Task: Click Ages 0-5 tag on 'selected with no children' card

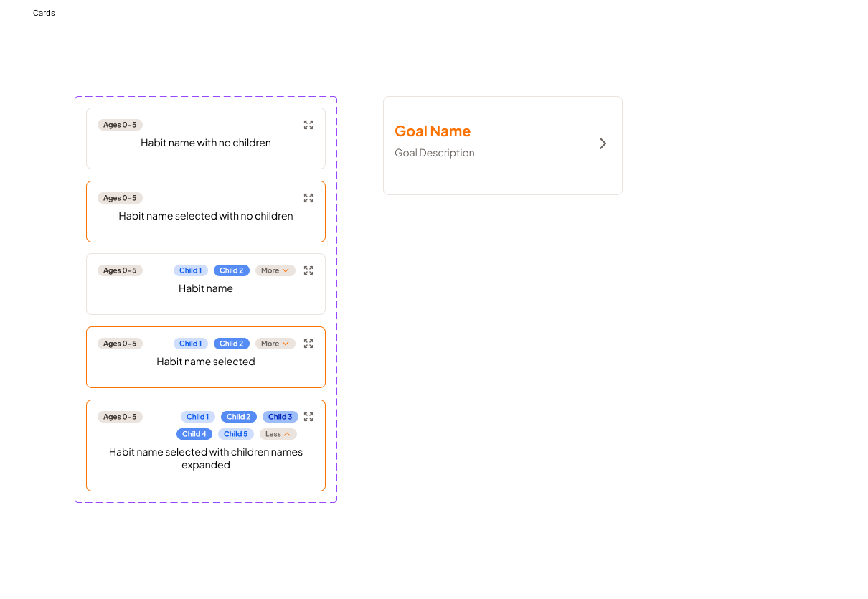Action: click(120, 198)
